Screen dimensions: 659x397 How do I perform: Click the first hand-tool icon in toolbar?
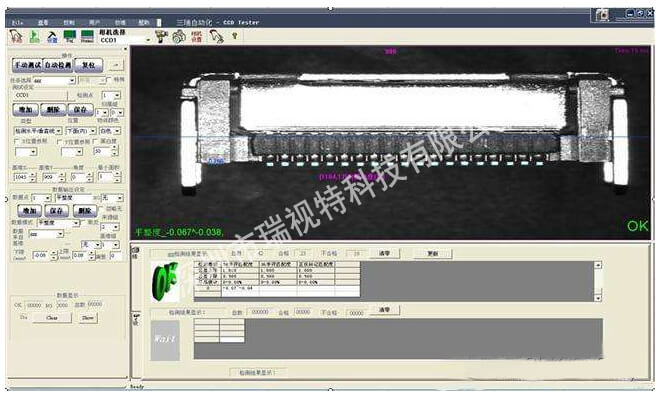click(x=16, y=37)
